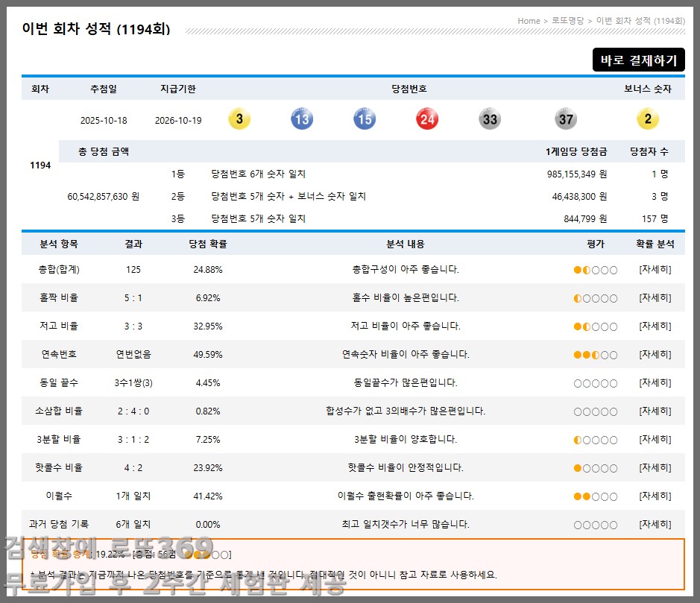This screenshot has height=603, width=700.
Task: Click winning ball number 37
Action: click(x=565, y=119)
